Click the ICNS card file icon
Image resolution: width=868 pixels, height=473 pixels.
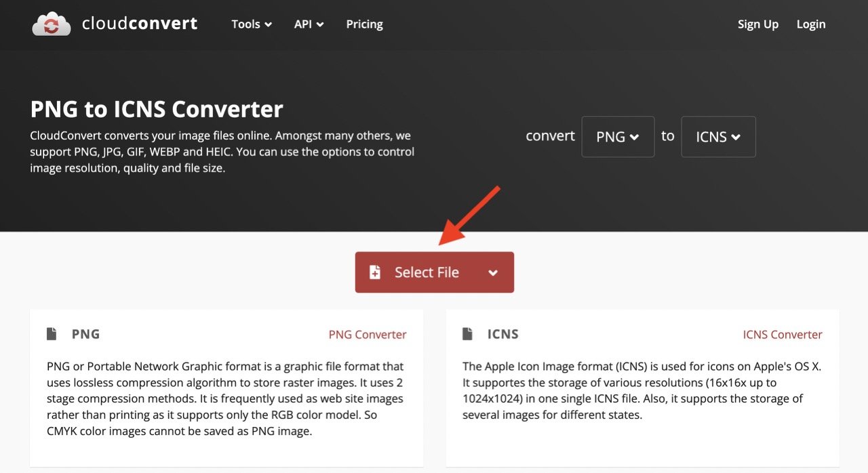click(467, 333)
